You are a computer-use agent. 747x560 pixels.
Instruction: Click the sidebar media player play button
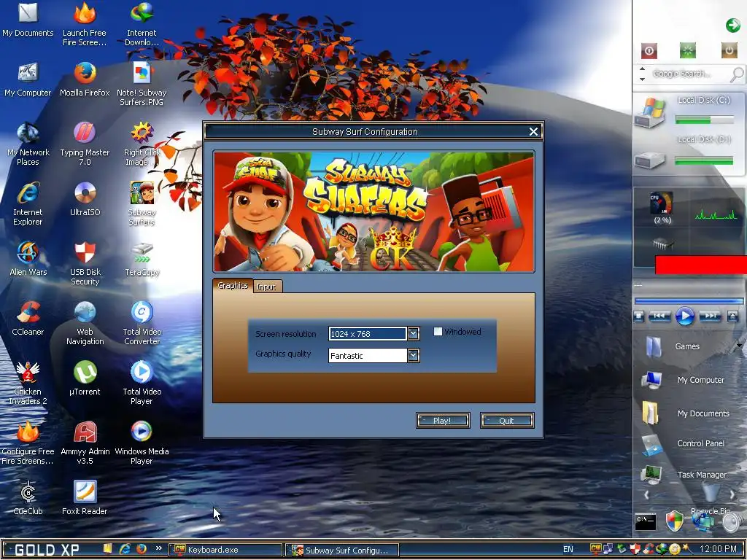pyautogui.click(x=684, y=316)
